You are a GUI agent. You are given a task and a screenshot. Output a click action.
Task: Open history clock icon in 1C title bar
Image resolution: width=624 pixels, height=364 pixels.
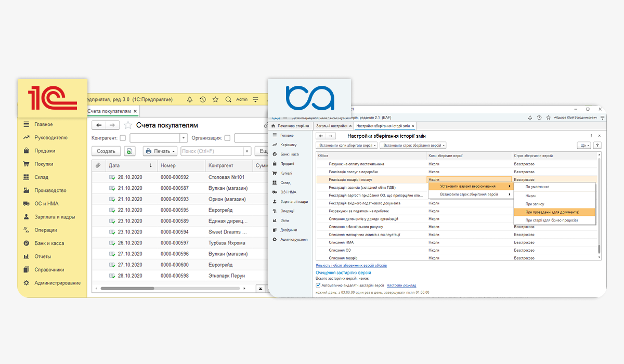point(203,99)
